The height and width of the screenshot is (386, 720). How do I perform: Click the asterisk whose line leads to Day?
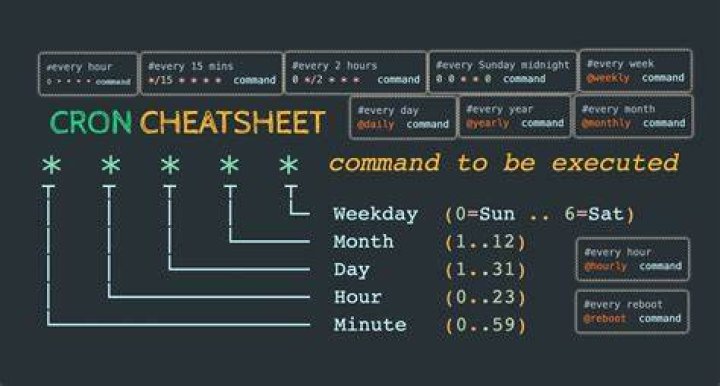[x=170, y=165]
